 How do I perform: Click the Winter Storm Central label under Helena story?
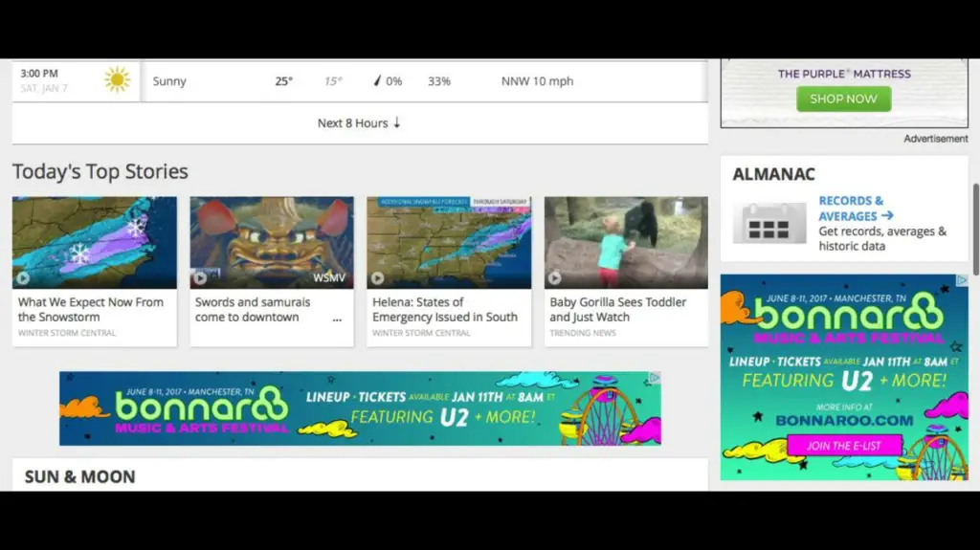tap(421, 333)
